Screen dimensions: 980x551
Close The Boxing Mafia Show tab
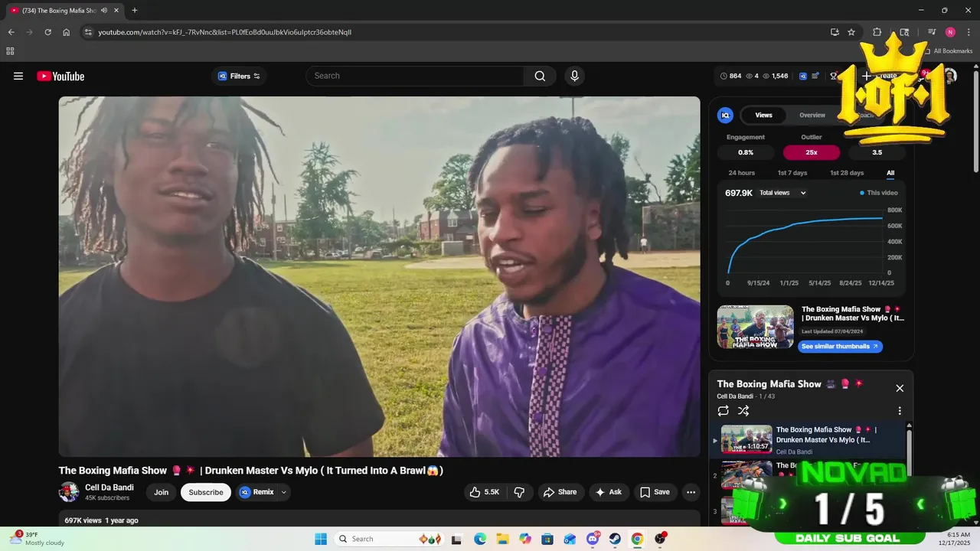pyautogui.click(x=116, y=11)
